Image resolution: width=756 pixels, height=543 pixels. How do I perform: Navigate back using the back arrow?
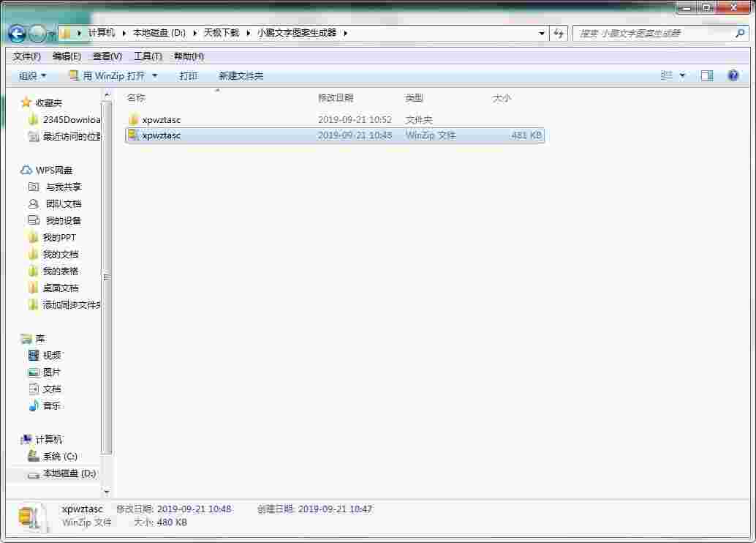pyautogui.click(x=16, y=33)
